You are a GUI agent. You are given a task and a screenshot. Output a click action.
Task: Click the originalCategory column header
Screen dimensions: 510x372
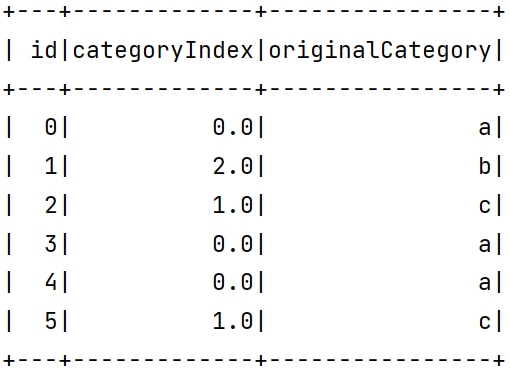(x=380, y=51)
